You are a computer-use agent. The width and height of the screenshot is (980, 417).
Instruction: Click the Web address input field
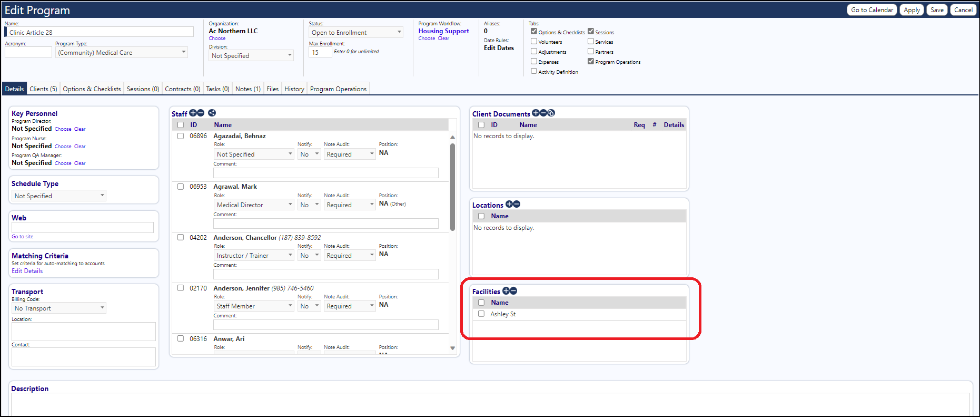point(83,227)
